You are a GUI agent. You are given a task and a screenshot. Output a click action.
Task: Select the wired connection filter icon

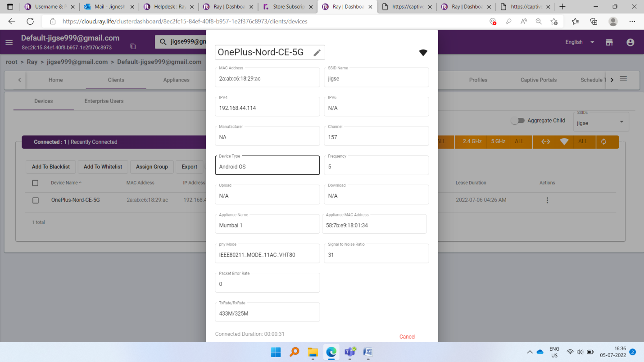point(545,141)
